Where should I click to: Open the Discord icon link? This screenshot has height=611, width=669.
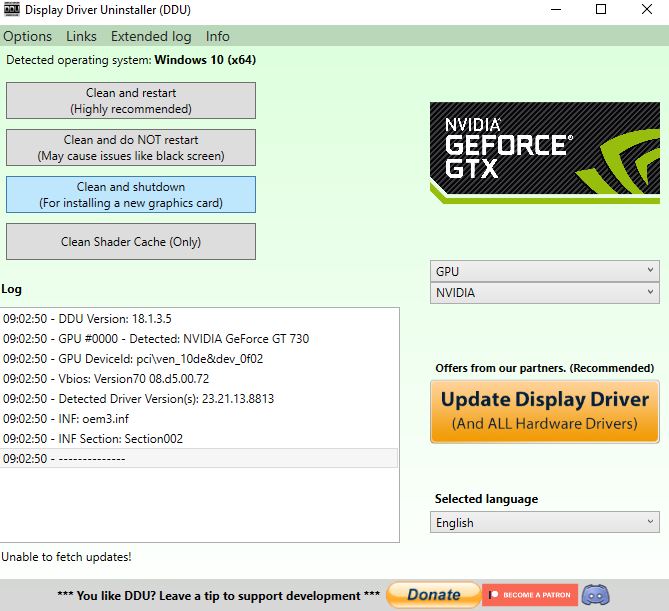(x=597, y=594)
